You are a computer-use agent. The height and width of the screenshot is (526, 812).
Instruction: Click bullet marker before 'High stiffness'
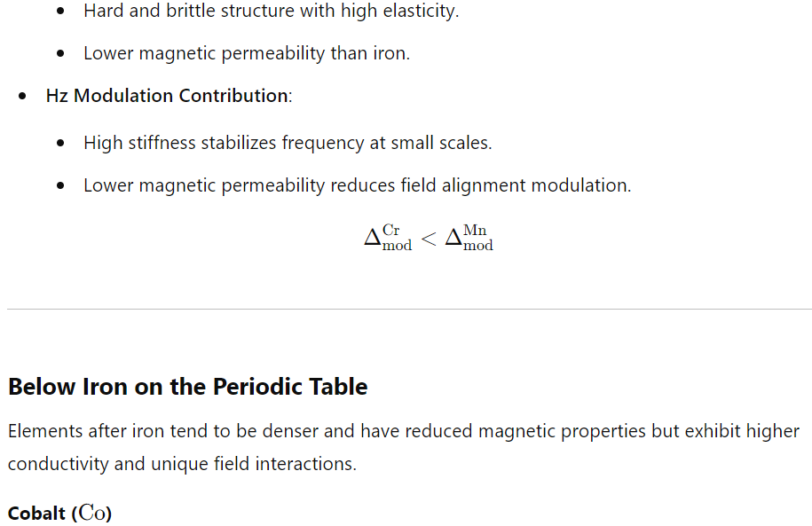click(60, 143)
